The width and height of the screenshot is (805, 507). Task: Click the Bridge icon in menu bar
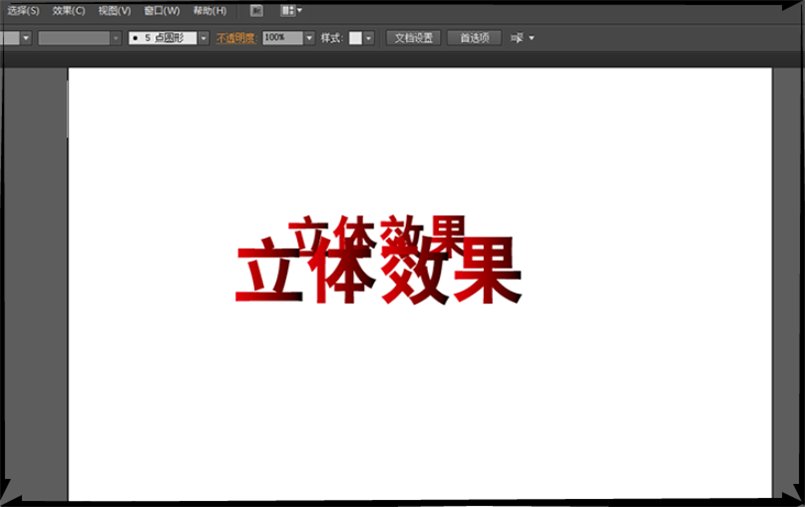coord(256,11)
